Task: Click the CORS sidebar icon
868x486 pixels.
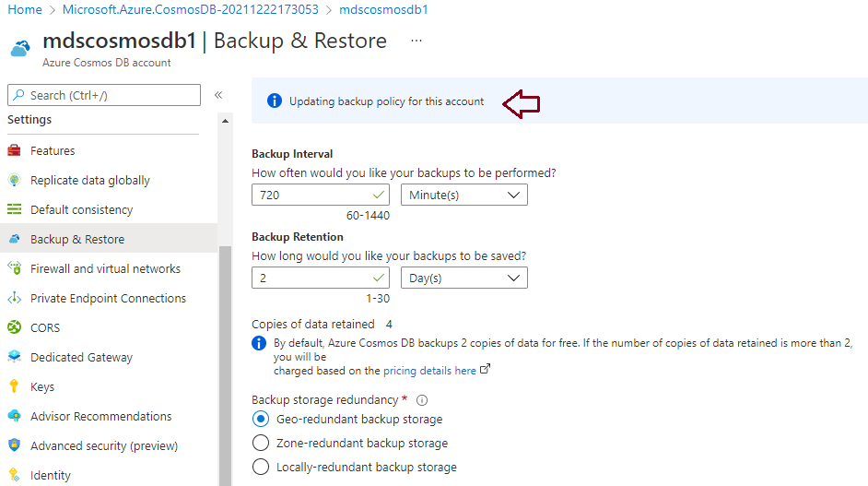Action: click(x=15, y=327)
